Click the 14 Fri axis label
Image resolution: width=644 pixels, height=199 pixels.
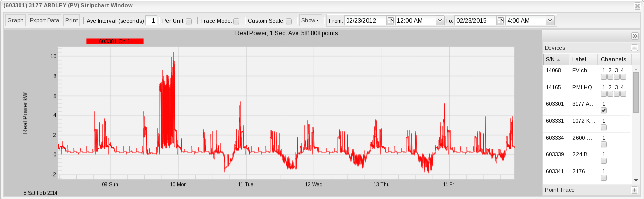[x=449, y=184]
